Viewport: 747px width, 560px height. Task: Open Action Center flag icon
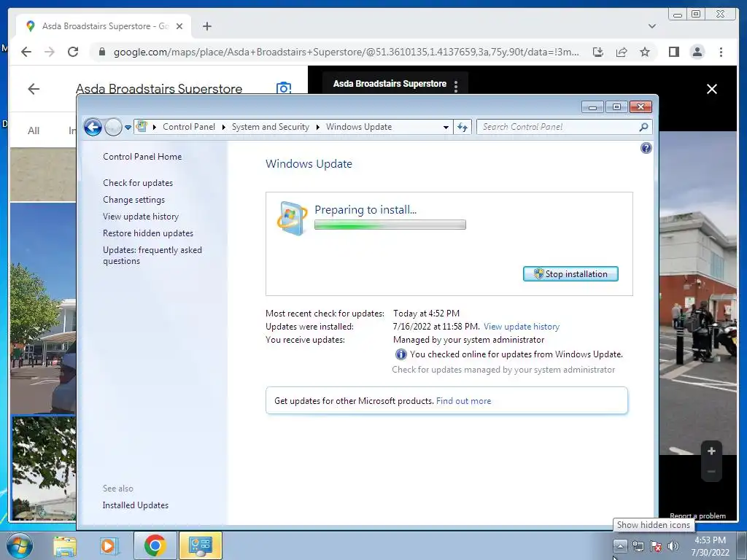pyautogui.click(x=656, y=546)
